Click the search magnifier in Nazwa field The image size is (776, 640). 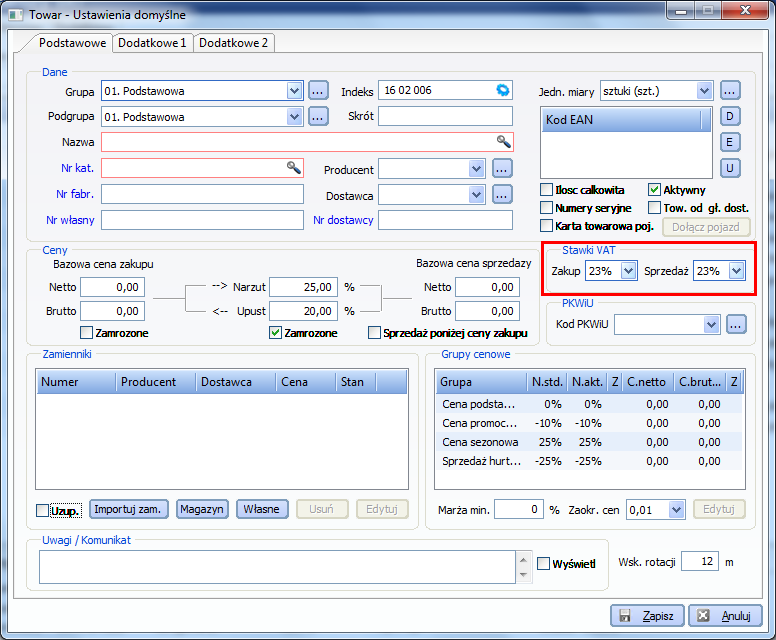point(503,142)
